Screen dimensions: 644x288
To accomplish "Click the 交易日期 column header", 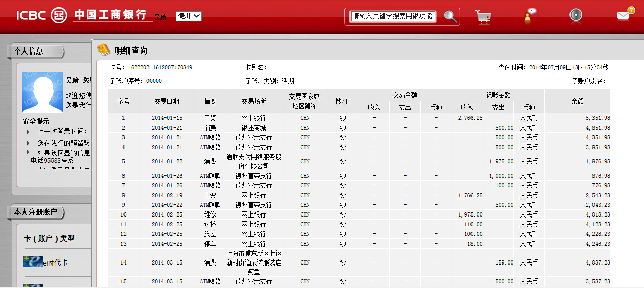I will (x=167, y=101).
